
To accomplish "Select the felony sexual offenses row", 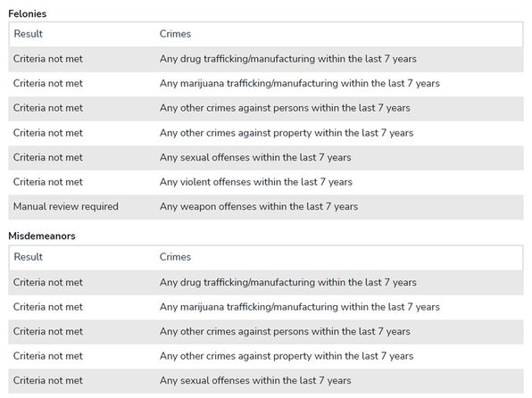I will (266, 158).
